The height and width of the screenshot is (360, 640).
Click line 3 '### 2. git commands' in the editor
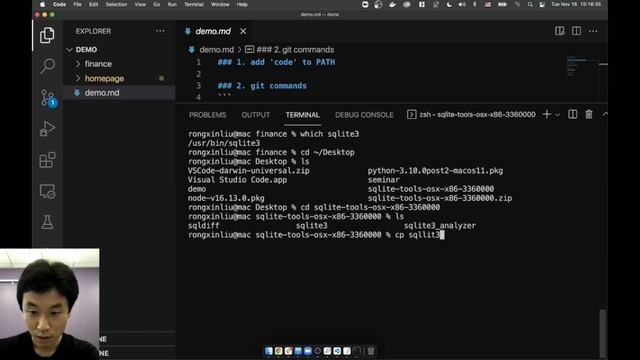click(262, 86)
